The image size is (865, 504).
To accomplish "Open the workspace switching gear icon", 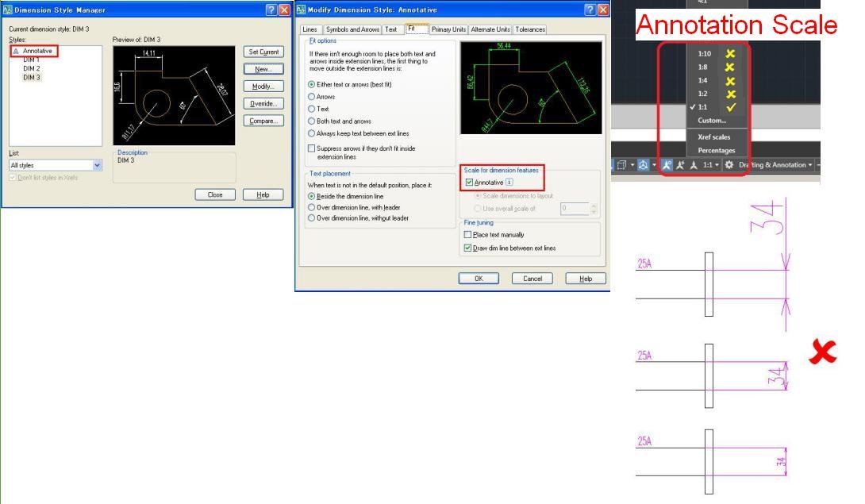I will pos(729,164).
